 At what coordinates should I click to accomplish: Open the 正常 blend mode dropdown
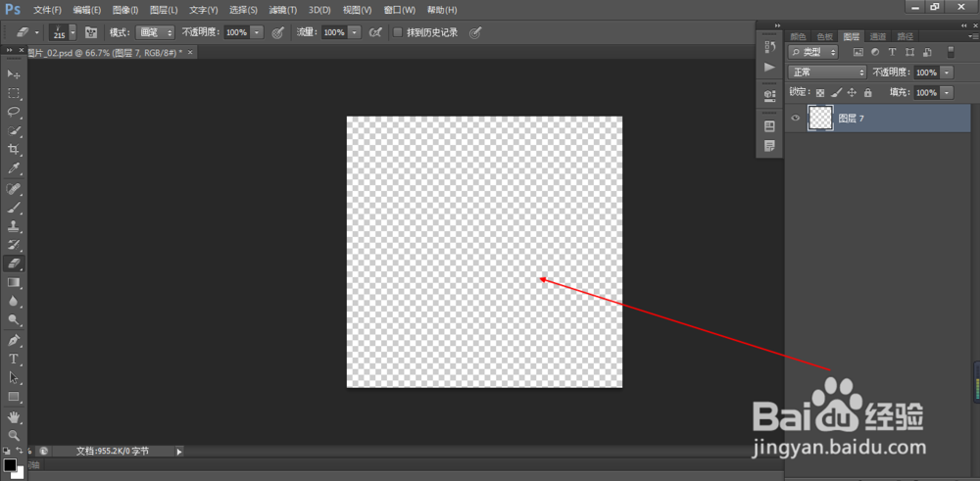(x=827, y=72)
